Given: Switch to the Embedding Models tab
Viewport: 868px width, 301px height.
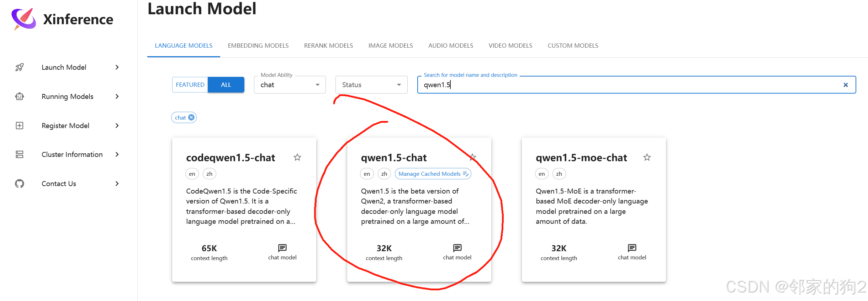Looking at the screenshot, I should tap(258, 46).
